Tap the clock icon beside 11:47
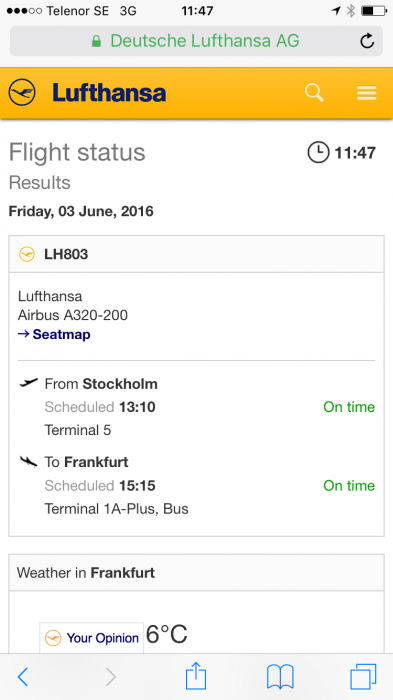This screenshot has height=700, width=393. pos(318,153)
